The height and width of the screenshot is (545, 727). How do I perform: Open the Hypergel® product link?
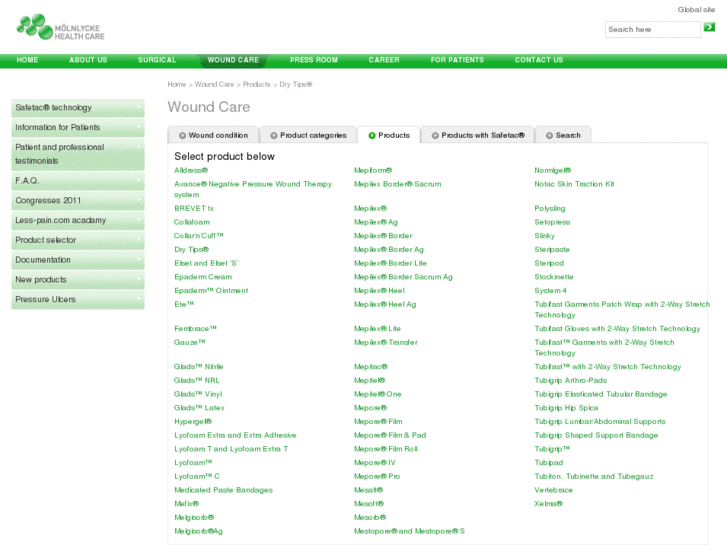pos(193,422)
